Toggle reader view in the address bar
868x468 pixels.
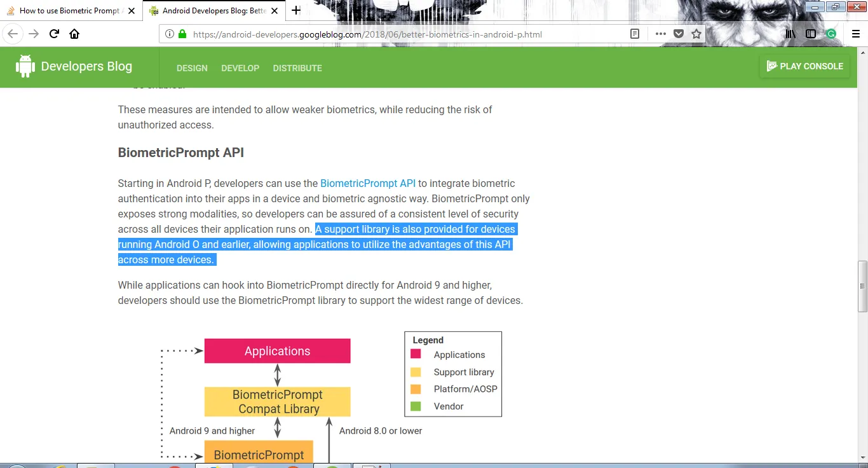click(635, 34)
